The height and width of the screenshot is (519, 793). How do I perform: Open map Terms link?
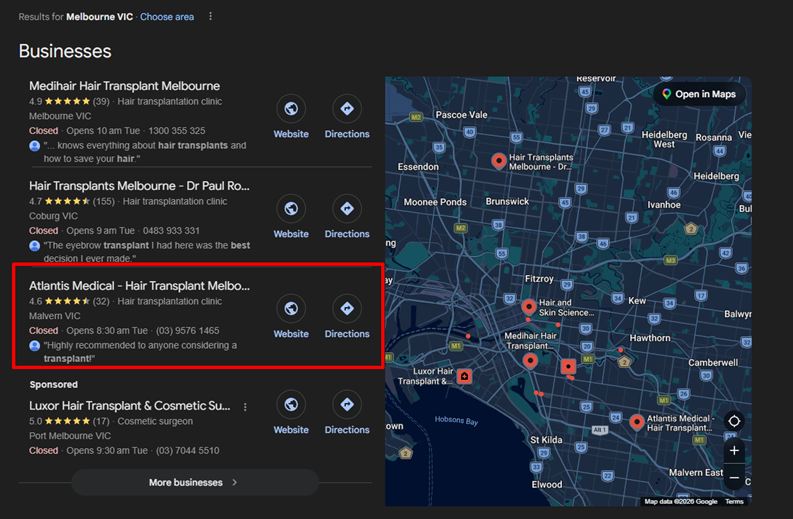[x=734, y=502]
